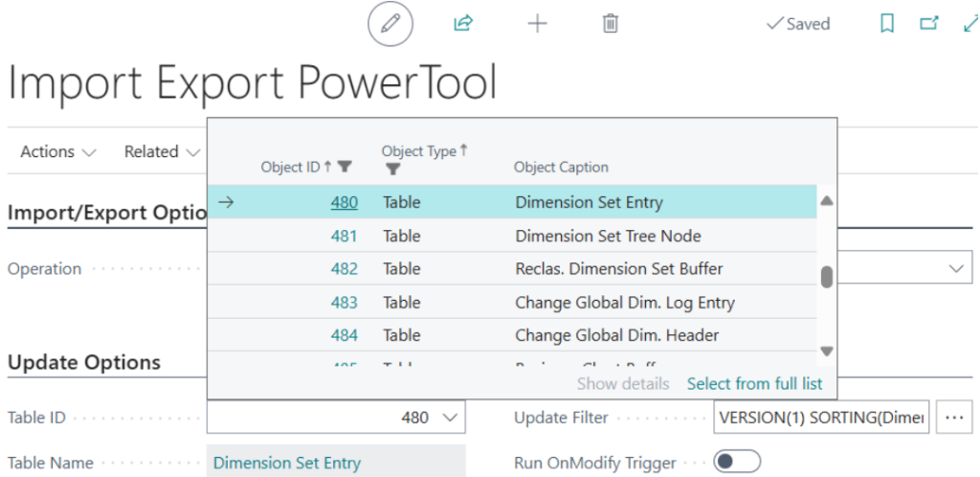980x477 pixels.
Task: Open the Related menu
Action: click(x=162, y=151)
